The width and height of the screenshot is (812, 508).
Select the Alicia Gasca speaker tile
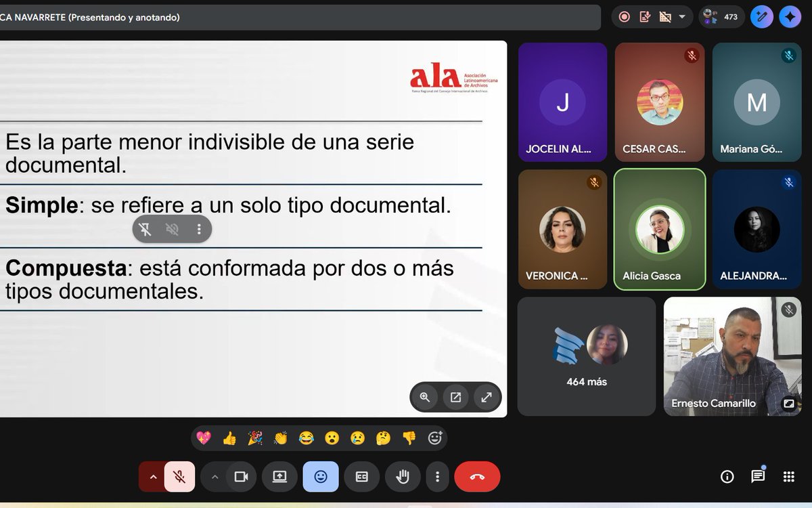[x=660, y=229]
